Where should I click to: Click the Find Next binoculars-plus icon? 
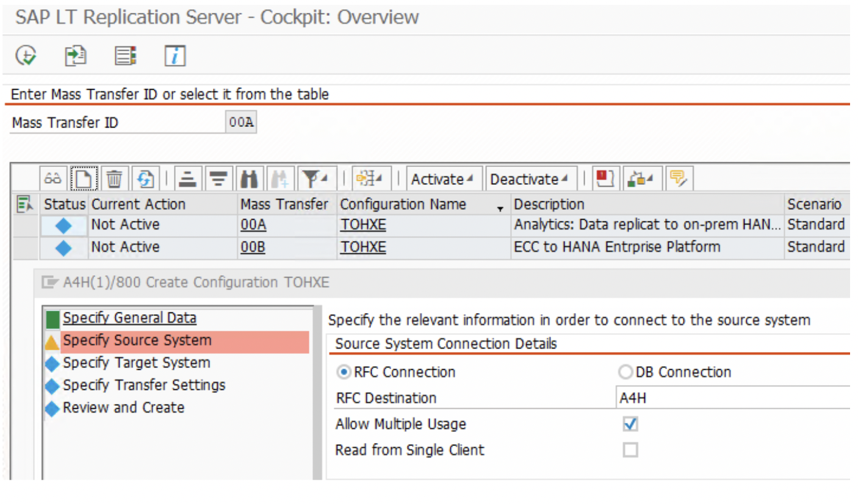coord(280,179)
